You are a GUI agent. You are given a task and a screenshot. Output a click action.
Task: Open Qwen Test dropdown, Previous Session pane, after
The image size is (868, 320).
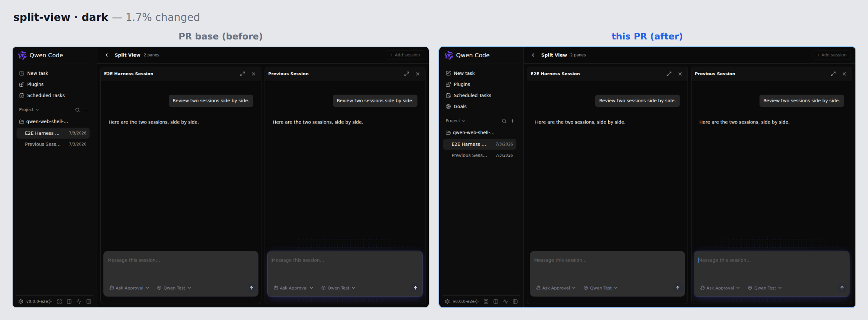pos(765,288)
